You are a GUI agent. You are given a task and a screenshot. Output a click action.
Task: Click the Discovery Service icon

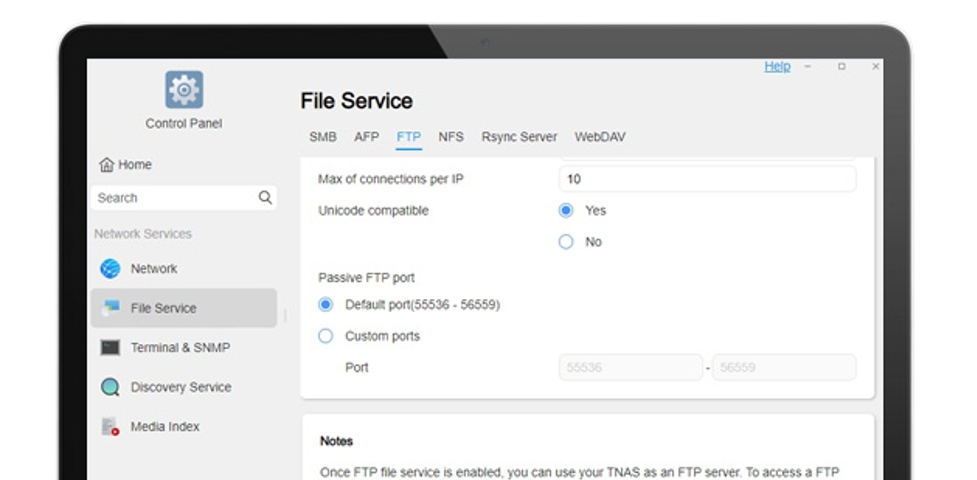click(110, 387)
